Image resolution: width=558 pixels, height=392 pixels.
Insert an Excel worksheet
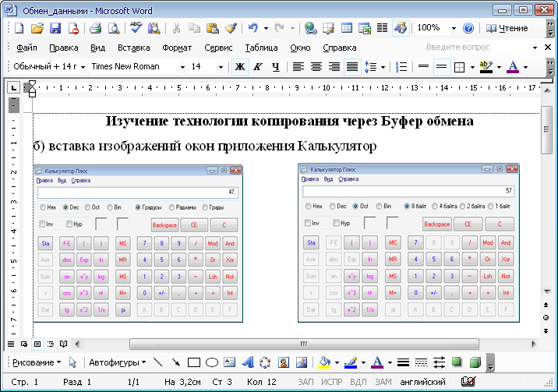[365, 28]
